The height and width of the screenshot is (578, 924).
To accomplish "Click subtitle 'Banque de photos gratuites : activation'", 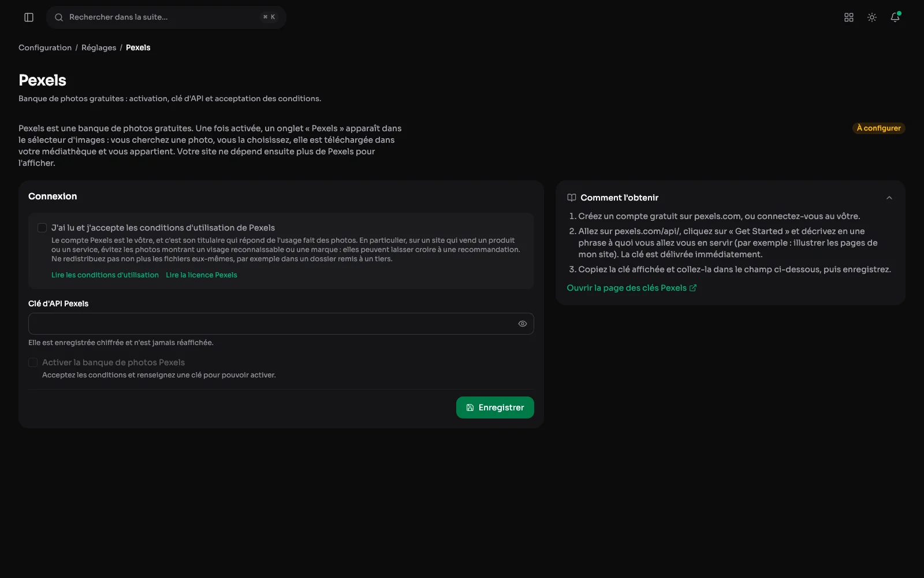I will tap(170, 99).
